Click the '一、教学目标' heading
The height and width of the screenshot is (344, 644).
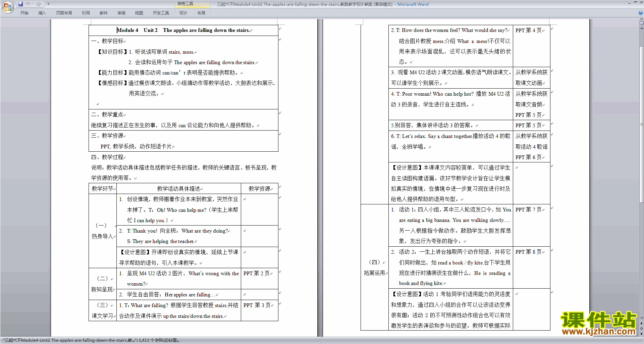[107, 41]
